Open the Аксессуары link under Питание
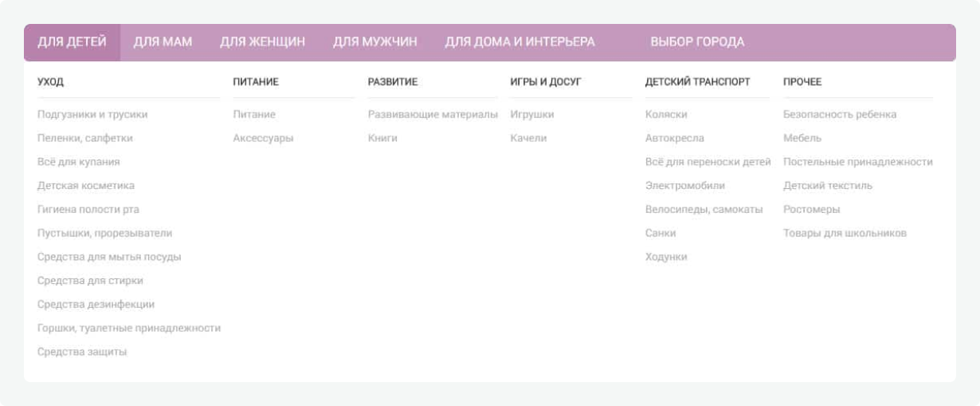The height and width of the screenshot is (406, 980). (x=263, y=139)
